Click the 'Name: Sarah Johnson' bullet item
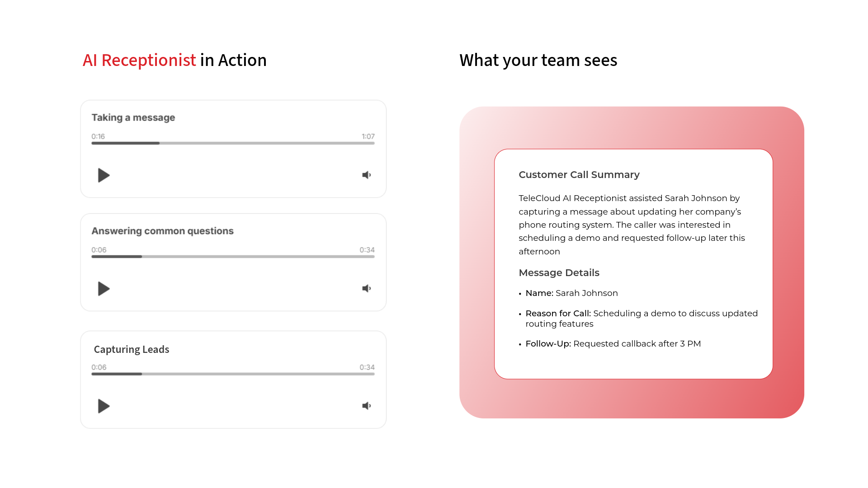Screen dimensions: 868x488 [571, 293]
